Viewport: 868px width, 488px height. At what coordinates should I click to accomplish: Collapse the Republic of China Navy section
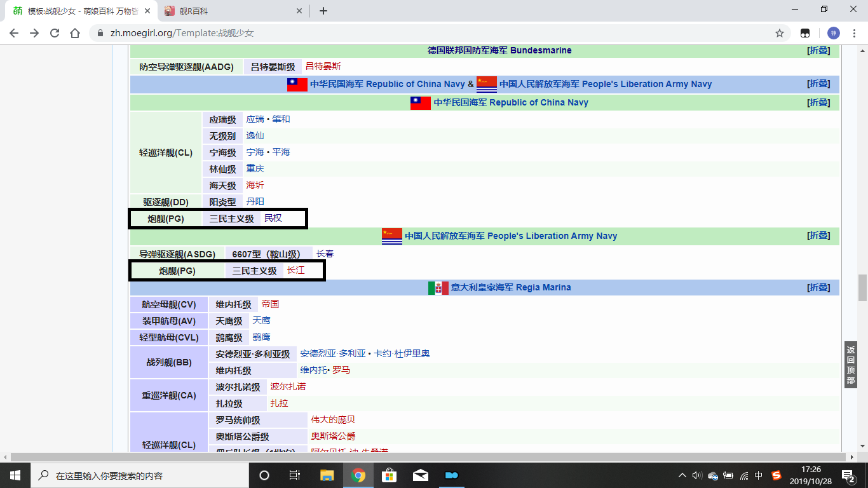[x=818, y=103]
